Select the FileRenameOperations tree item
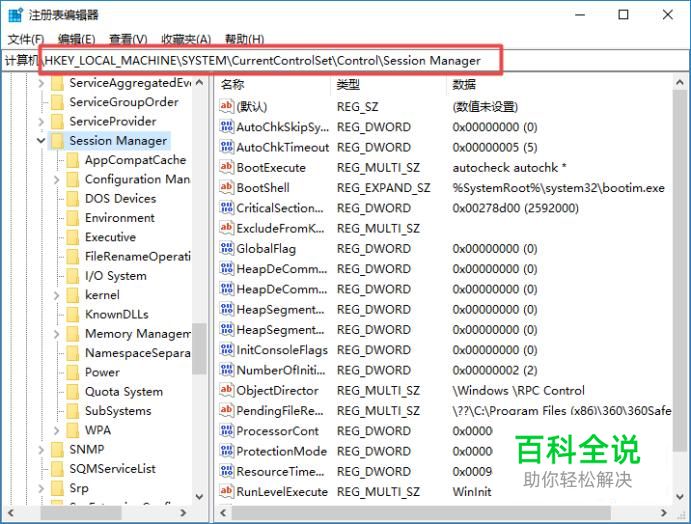 (x=137, y=256)
